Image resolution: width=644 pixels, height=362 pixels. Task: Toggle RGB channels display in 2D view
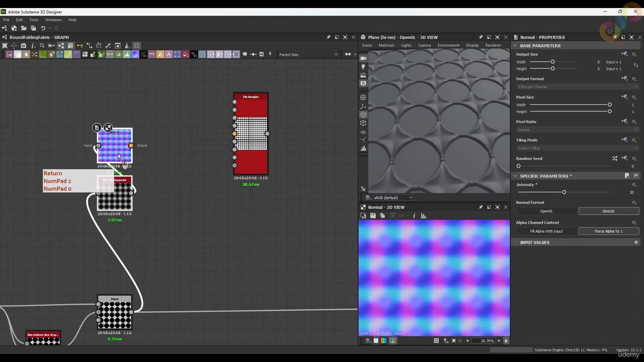pyautogui.click(x=384, y=341)
